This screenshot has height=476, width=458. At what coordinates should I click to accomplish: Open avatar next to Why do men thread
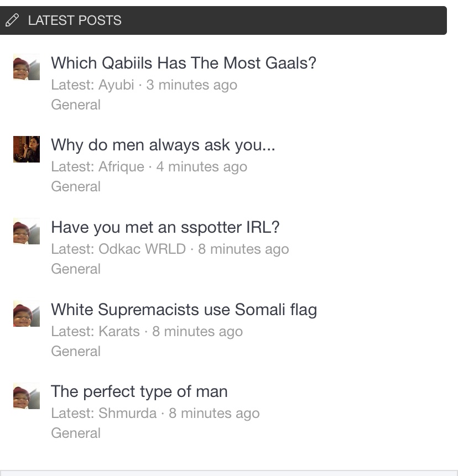27,149
